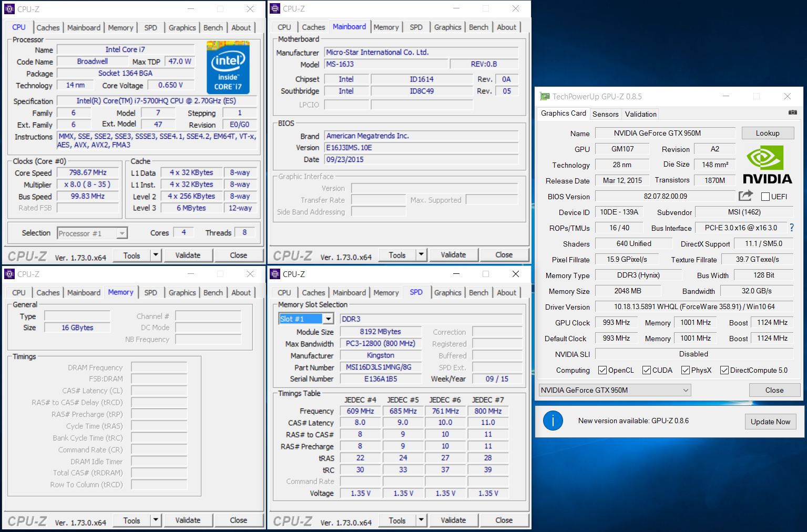Screen dimensions: 807x532
Task: Click the Lookup button in GPU-Z
Action: tap(768, 133)
